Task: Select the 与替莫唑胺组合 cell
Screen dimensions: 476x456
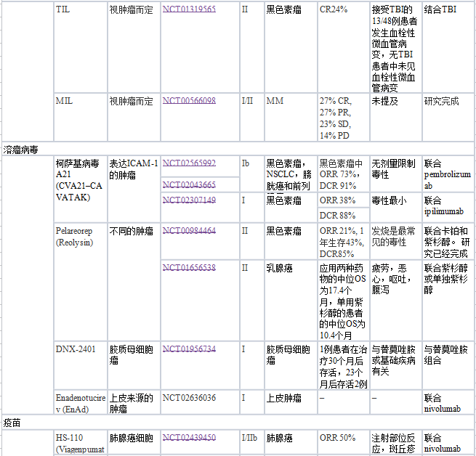Action: click(448, 365)
